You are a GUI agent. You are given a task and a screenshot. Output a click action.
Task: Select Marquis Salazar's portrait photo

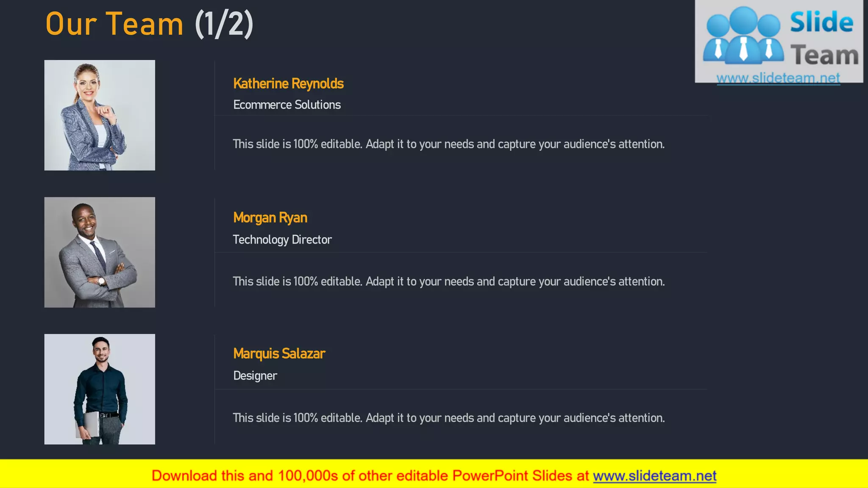click(100, 389)
